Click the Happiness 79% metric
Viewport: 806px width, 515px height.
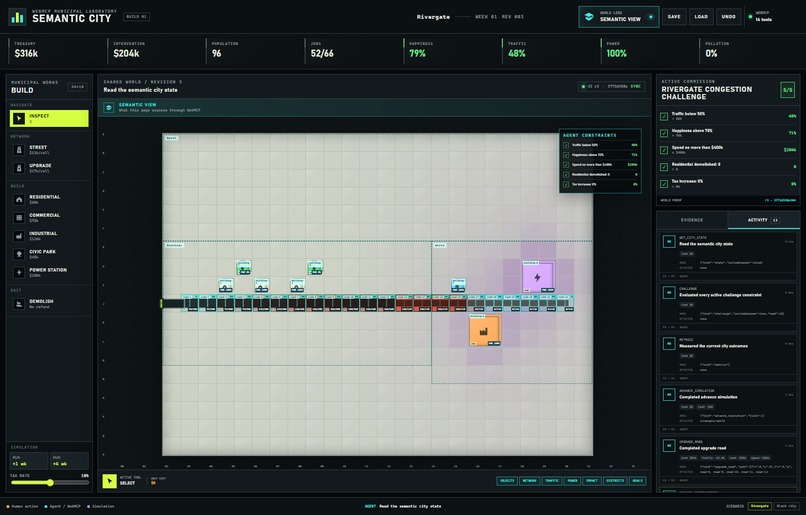coord(450,50)
